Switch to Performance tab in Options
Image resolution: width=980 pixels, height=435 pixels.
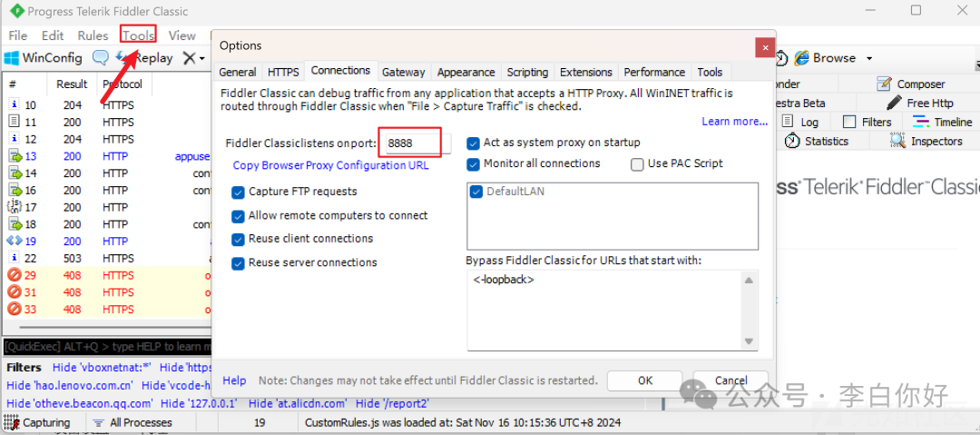point(654,72)
